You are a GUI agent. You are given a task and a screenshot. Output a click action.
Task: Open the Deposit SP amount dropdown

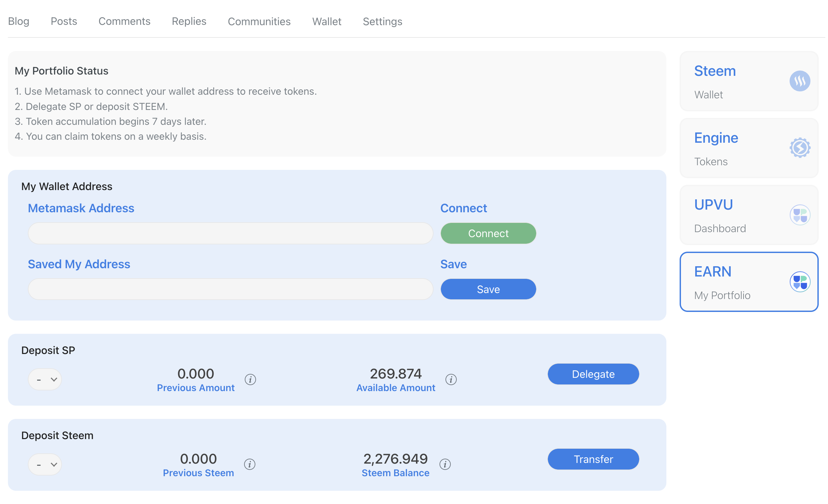(45, 379)
